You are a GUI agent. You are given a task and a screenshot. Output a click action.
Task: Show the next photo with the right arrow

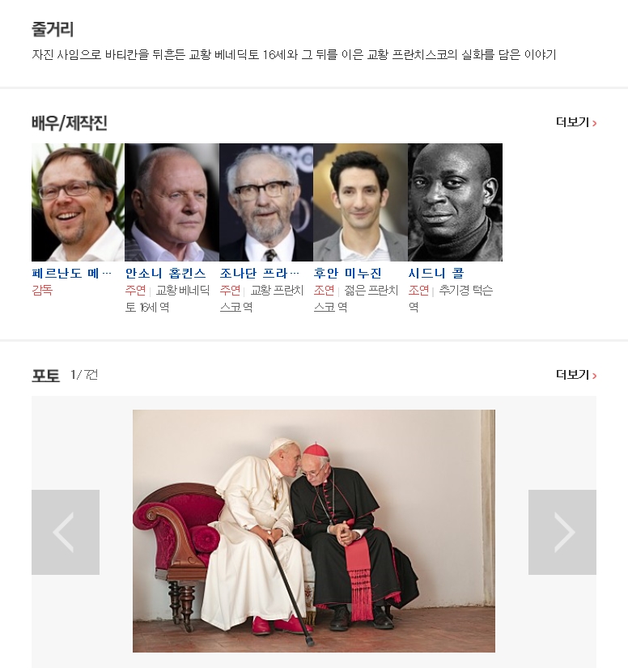click(x=562, y=532)
